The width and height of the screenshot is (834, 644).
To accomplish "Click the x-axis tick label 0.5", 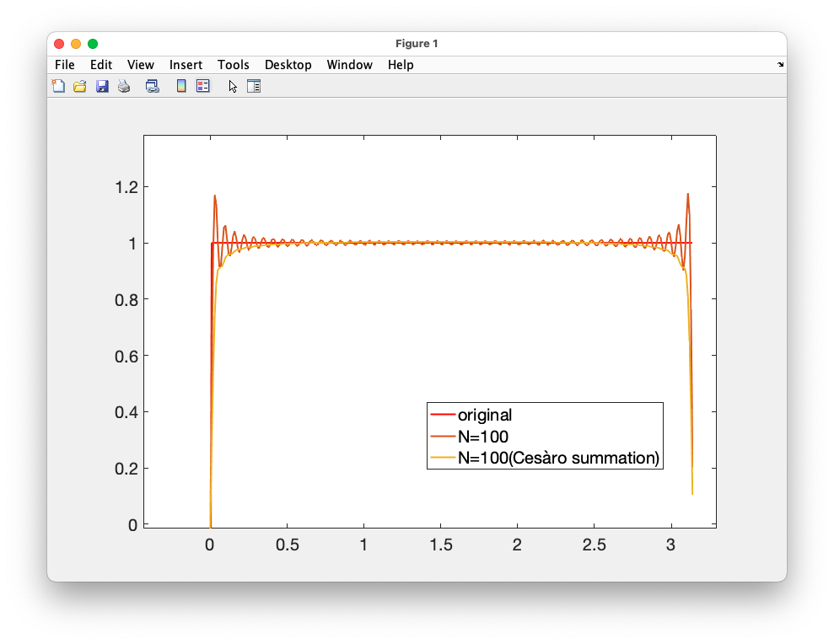I will [x=288, y=545].
